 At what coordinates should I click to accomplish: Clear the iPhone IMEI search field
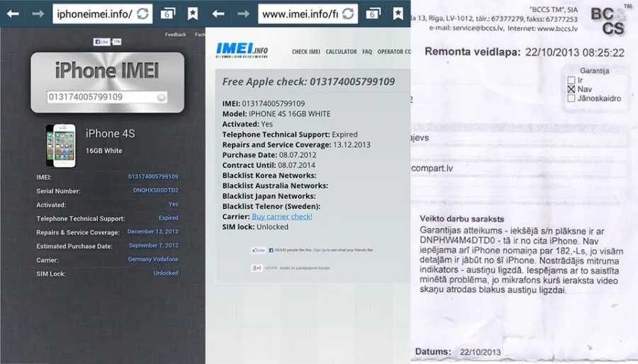(x=161, y=98)
